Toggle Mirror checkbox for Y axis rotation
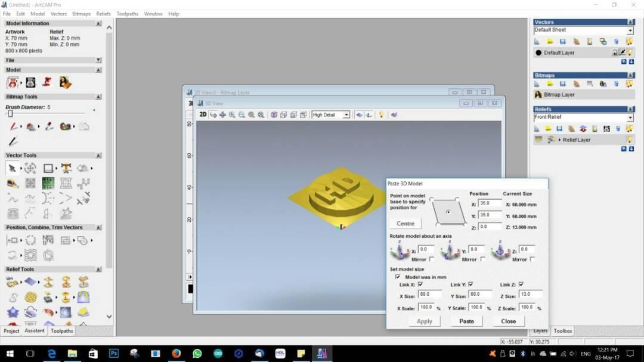The image size is (644, 362). 482,259
